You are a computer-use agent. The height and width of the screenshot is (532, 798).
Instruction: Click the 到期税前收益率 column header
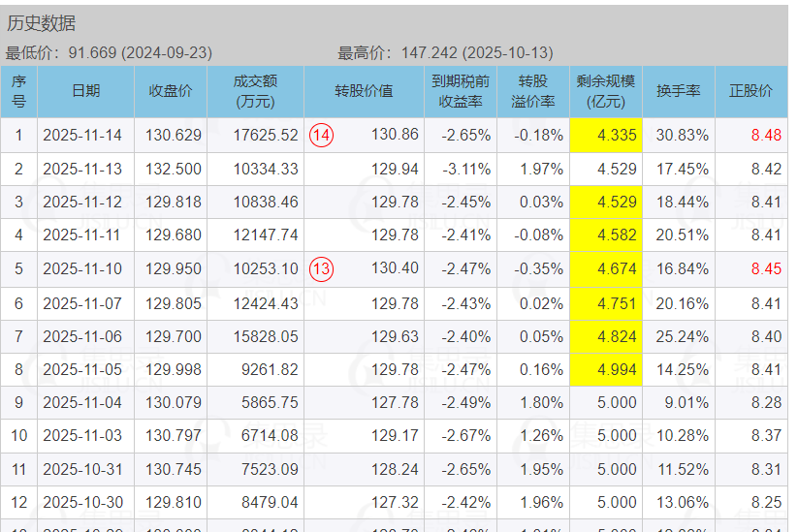point(460,91)
